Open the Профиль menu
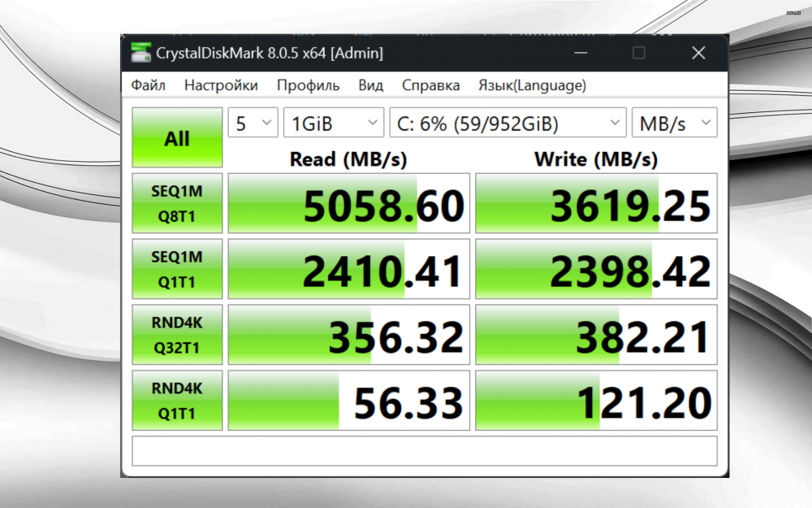 click(x=308, y=85)
